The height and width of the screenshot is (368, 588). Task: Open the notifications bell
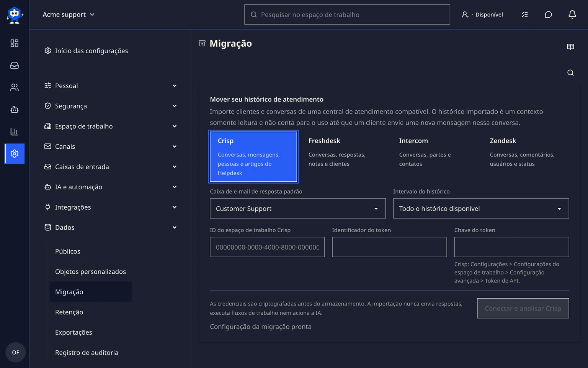(572, 15)
